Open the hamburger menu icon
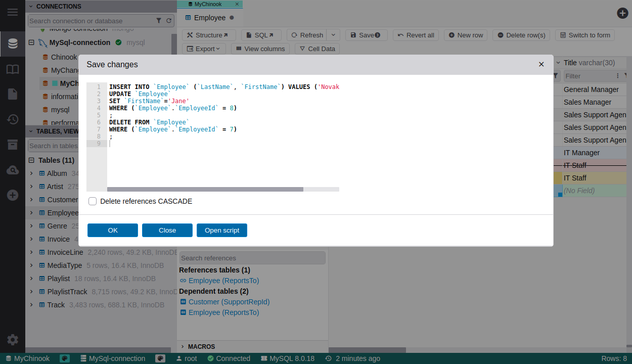The width and height of the screenshot is (632, 364). [x=13, y=12]
